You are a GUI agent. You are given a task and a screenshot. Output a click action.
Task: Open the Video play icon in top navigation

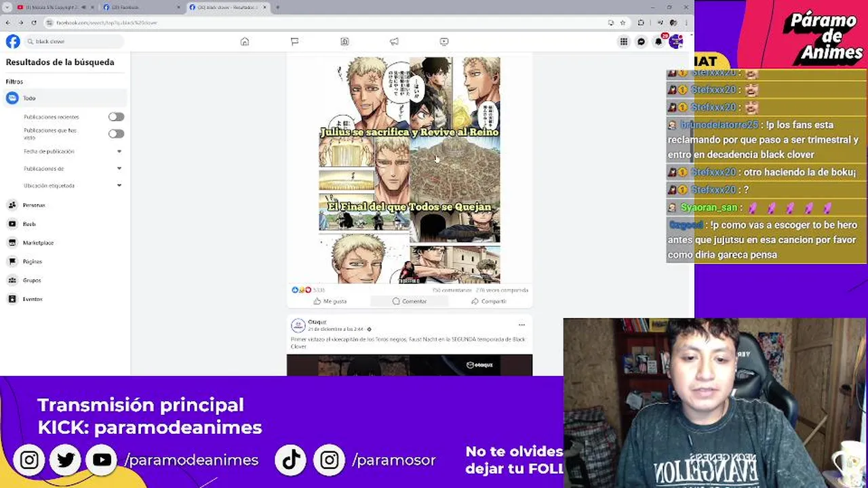(x=444, y=41)
